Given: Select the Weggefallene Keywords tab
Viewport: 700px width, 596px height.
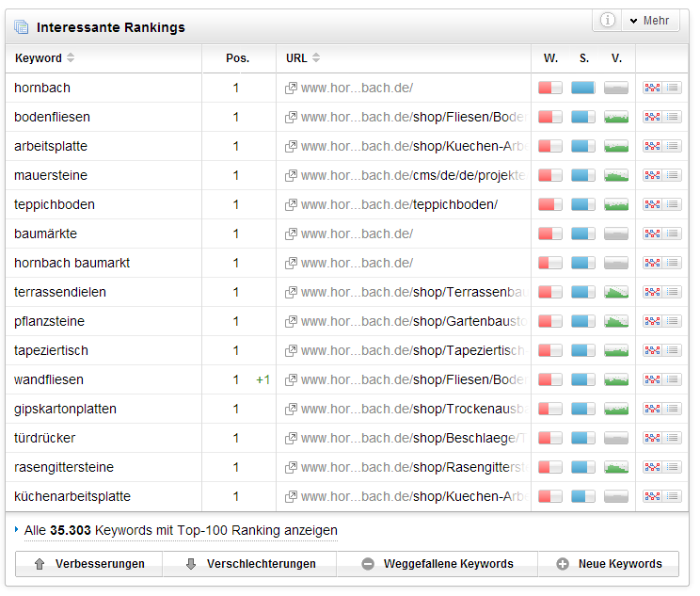Looking at the screenshot, I should tap(437, 564).
